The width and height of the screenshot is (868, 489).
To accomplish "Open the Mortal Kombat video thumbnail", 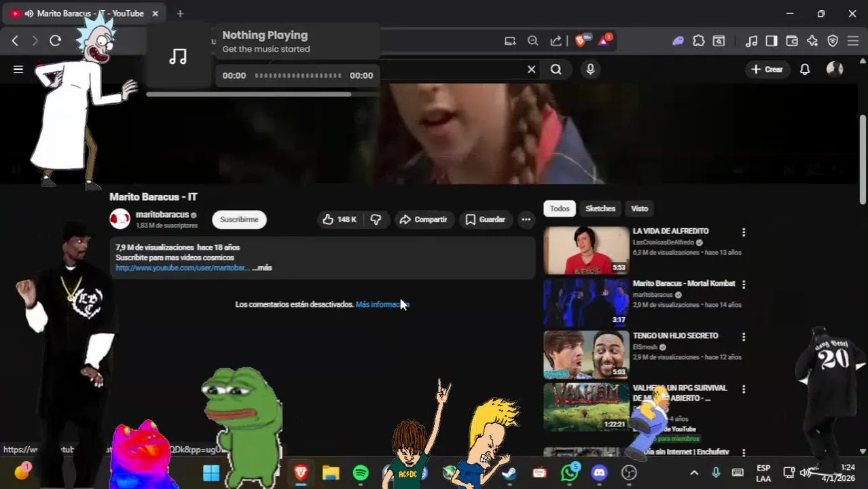I will click(586, 303).
